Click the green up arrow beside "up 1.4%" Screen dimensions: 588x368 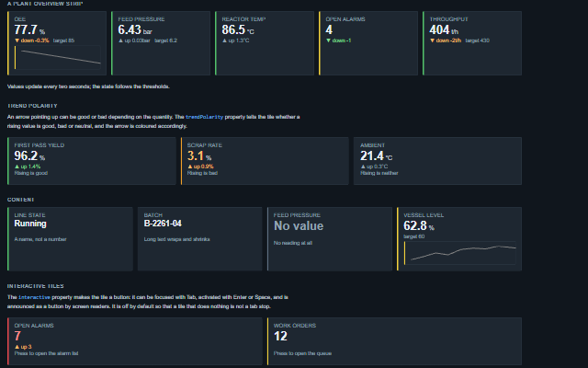[x=17, y=167]
